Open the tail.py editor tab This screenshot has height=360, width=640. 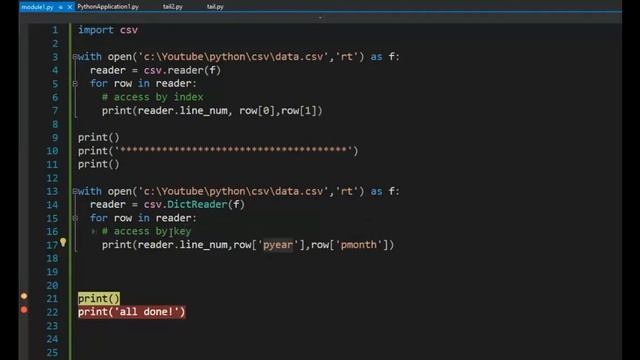(x=215, y=7)
